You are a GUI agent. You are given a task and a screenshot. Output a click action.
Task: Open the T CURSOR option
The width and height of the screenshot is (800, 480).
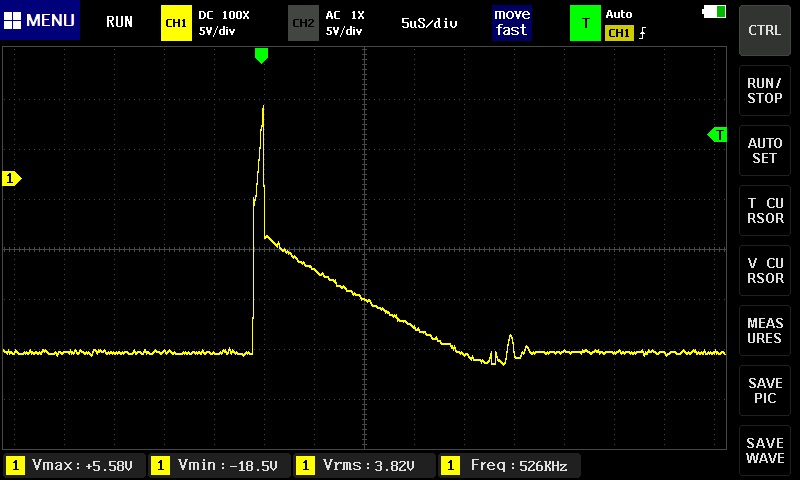click(x=765, y=210)
